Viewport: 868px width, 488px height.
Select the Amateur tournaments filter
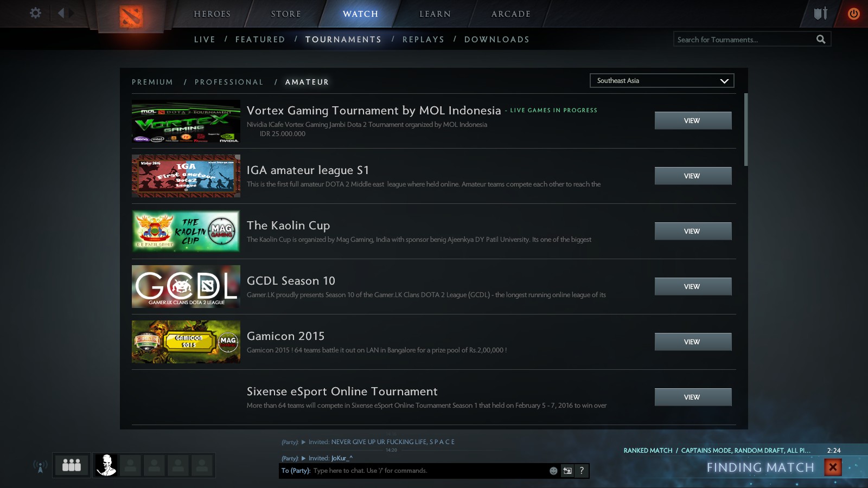307,82
